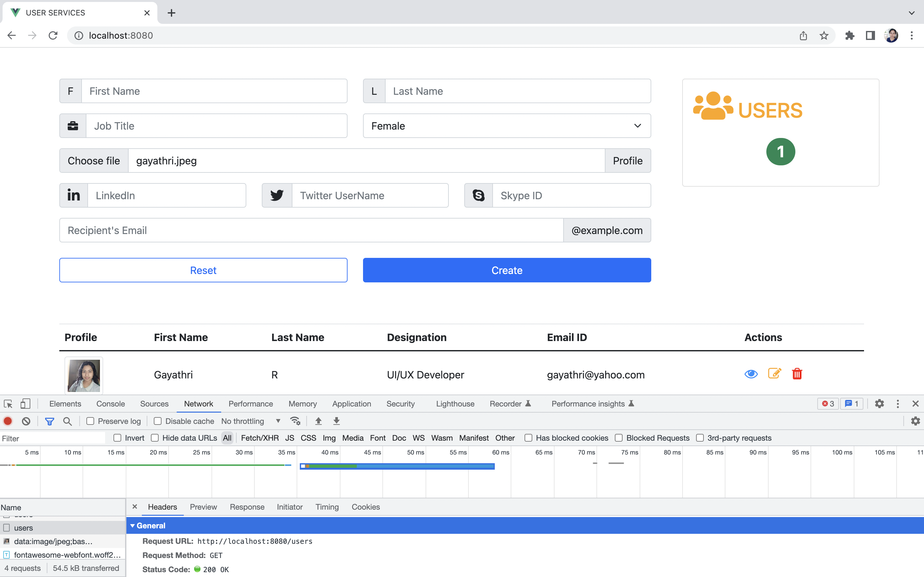Open the Female gender dropdown
The width and height of the screenshot is (924, 577).
tap(506, 125)
